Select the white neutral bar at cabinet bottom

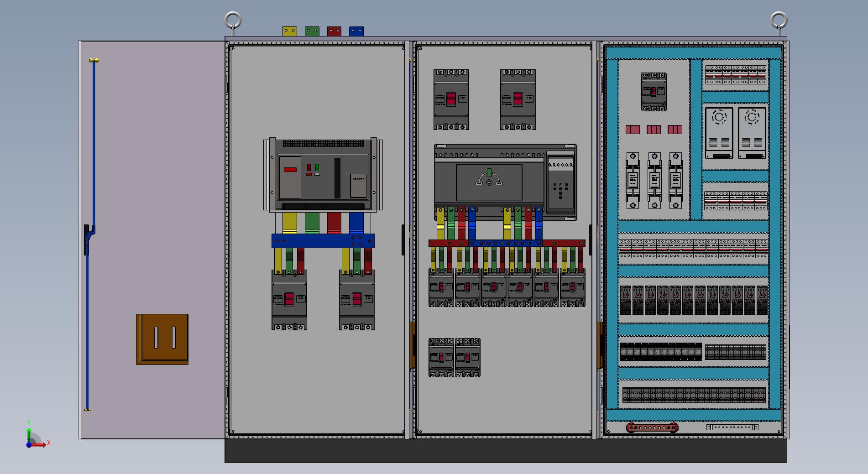(x=732, y=427)
